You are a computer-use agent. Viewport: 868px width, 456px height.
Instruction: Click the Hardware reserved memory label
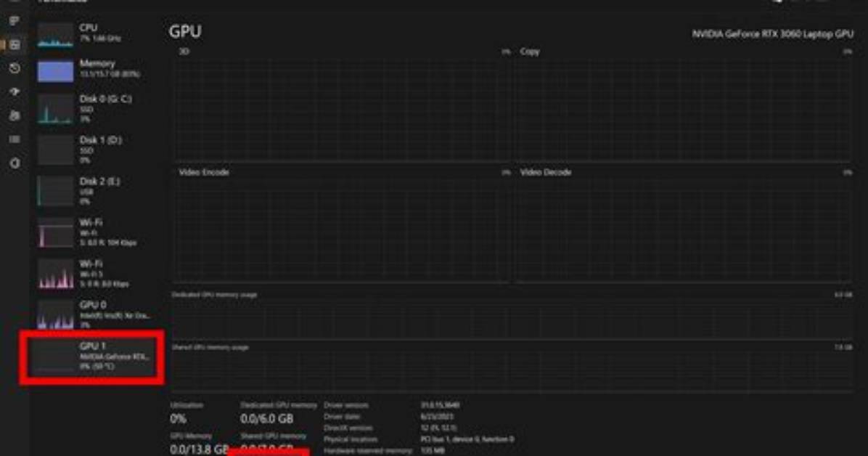point(367,451)
